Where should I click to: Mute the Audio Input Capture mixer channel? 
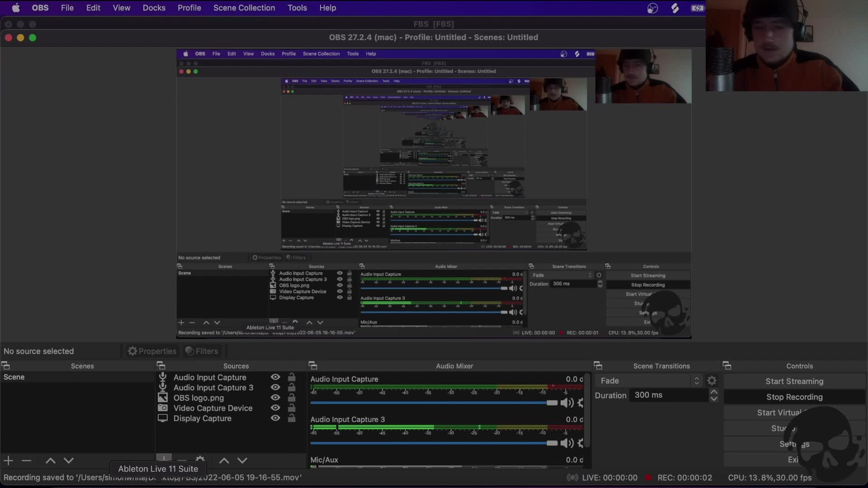(x=567, y=403)
